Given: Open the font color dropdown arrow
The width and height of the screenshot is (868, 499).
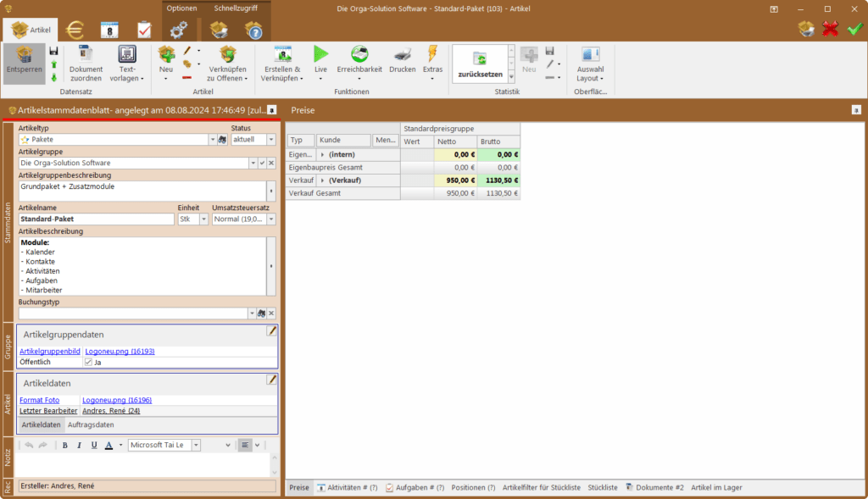Looking at the screenshot, I should pos(120,446).
